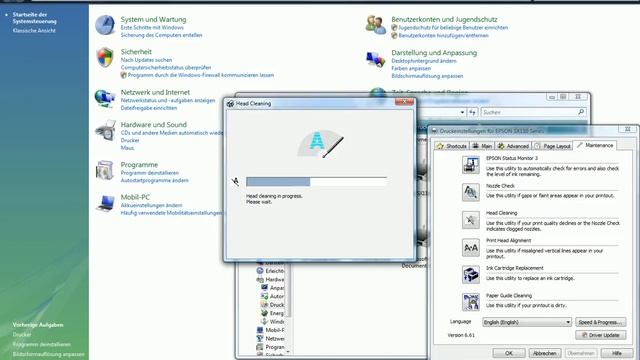Image resolution: width=640 pixels, height=360 pixels.
Task: Click the refresh button beside the address bar
Action: click(473, 112)
